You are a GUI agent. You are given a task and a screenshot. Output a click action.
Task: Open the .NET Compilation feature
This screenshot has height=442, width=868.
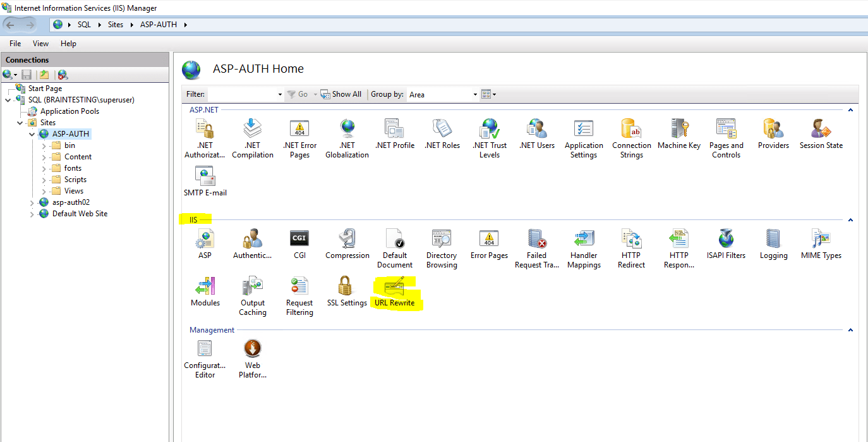(253, 138)
